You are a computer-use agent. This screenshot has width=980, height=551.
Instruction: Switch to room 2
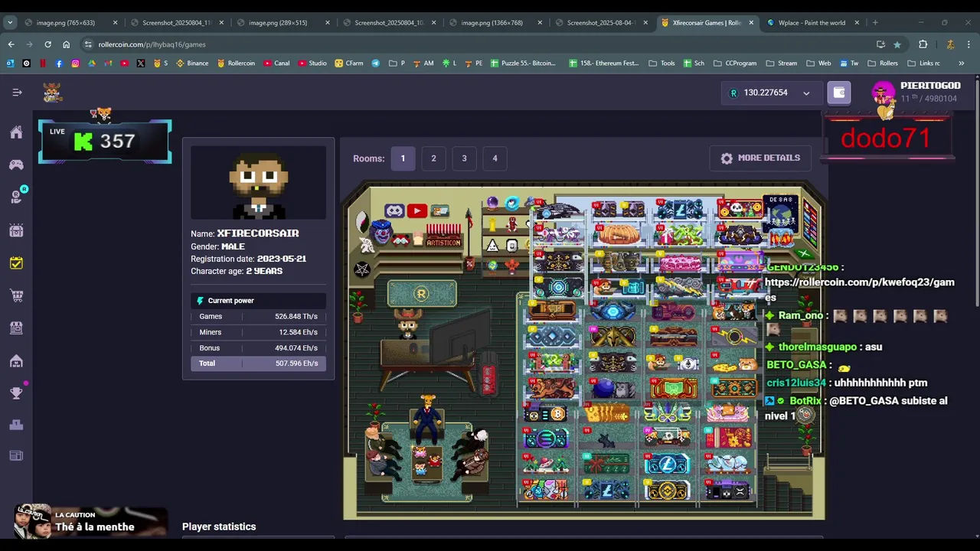coord(433,158)
